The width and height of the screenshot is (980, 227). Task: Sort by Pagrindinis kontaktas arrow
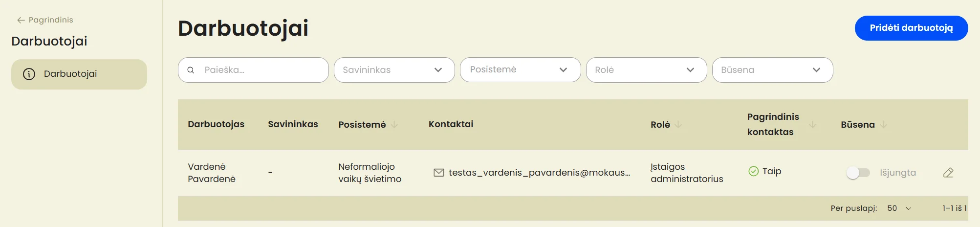[812, 124]
